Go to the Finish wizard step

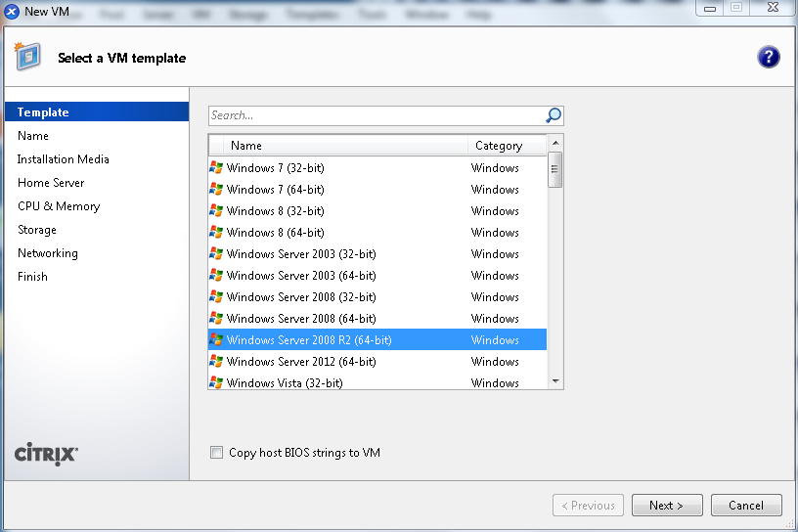tap(32, 277)
